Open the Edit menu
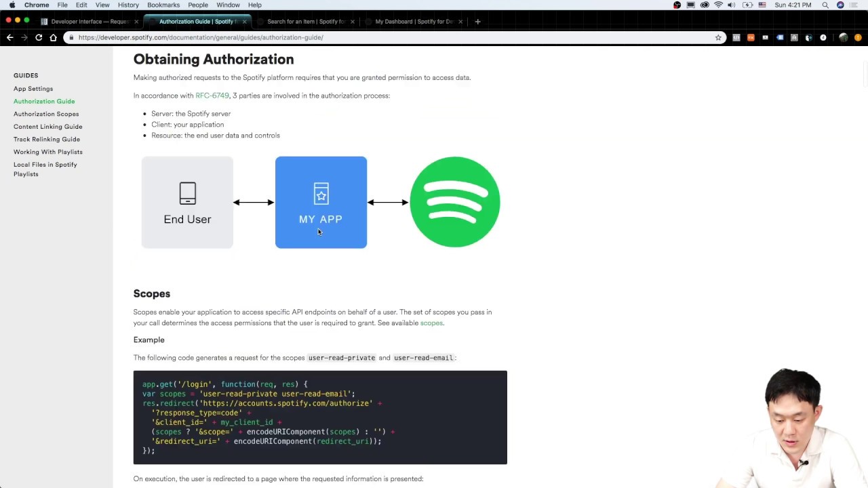 (x=81, y=5)
